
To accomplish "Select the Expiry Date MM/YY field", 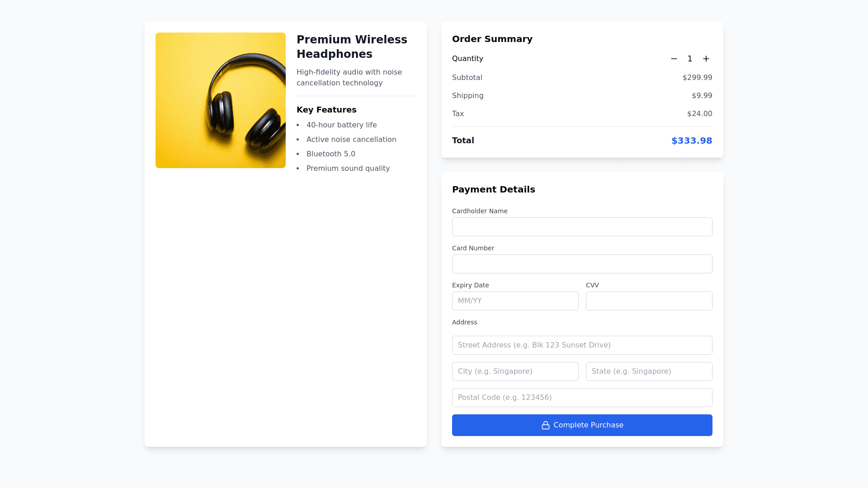I will point(515,301).
